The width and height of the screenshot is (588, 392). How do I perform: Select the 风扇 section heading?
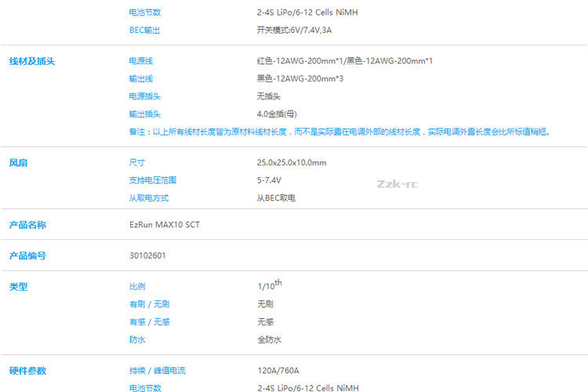pyautogui.click(x=18, y=163)
